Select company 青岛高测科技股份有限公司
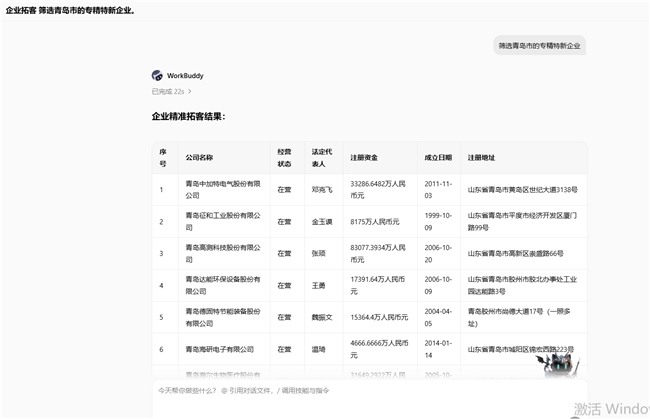This screenshot has width=650, height=419. pyautogui.click(x=223, y=253)
